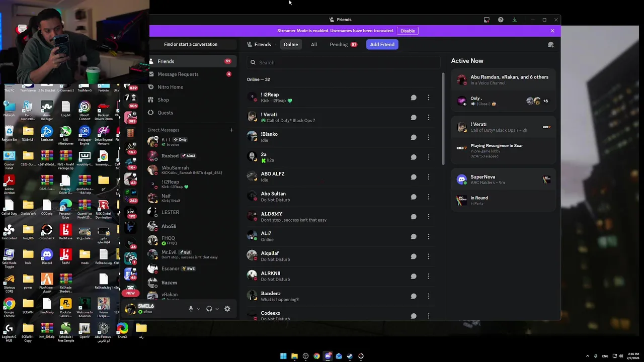Expand headphones output options arrow
This screenshot has height=362, width=644.
pos(217,309)
